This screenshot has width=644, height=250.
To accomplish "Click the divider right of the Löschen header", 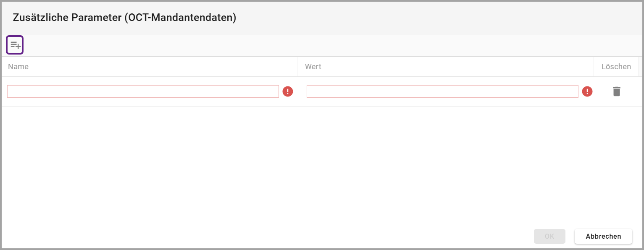I will pos(639,67).
